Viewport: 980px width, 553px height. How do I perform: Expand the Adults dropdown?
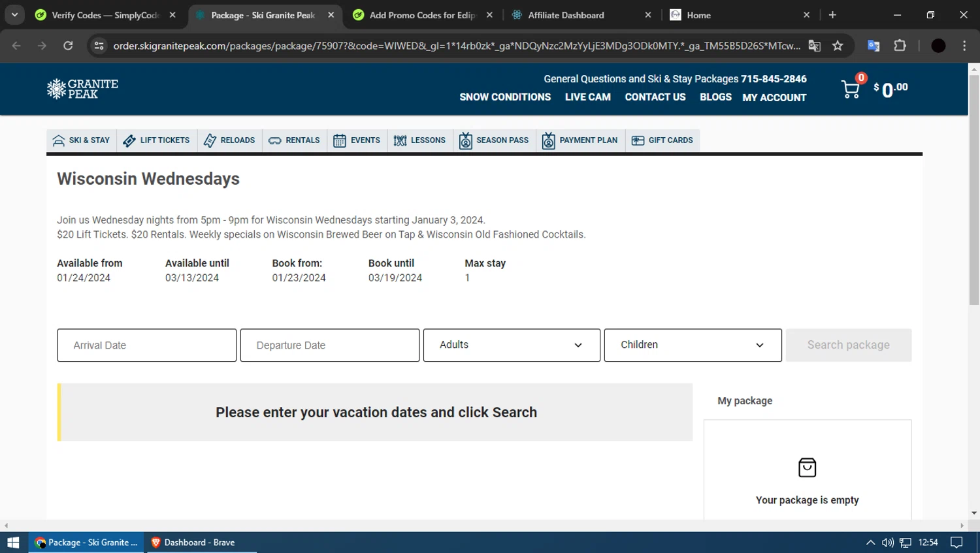coord(512,345)
